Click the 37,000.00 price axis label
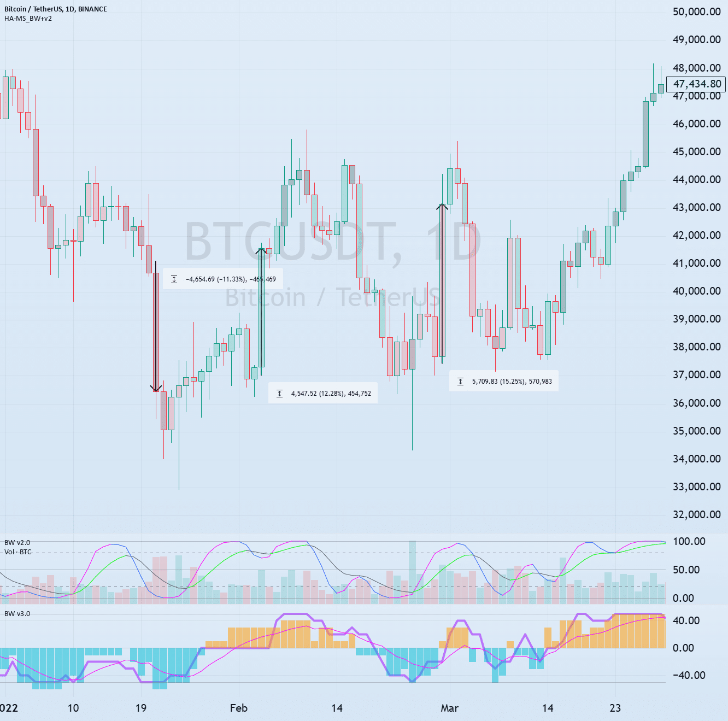The width and height of the screenshot is (728, 721). [697, 374]
